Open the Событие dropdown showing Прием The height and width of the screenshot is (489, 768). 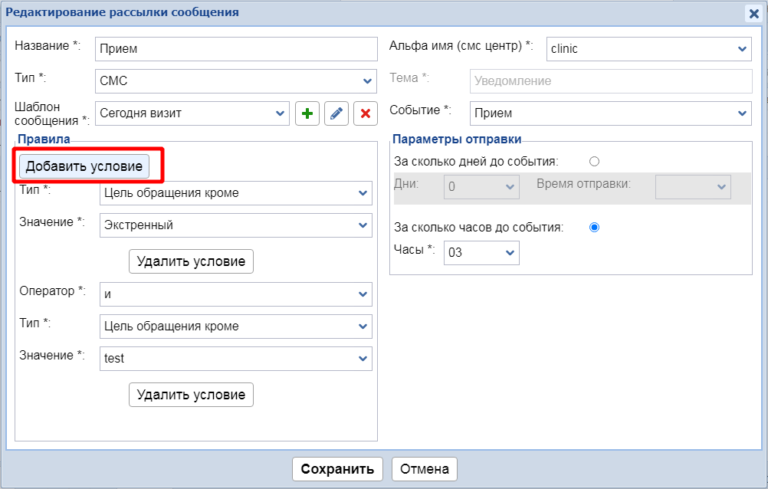pos(610,113)
